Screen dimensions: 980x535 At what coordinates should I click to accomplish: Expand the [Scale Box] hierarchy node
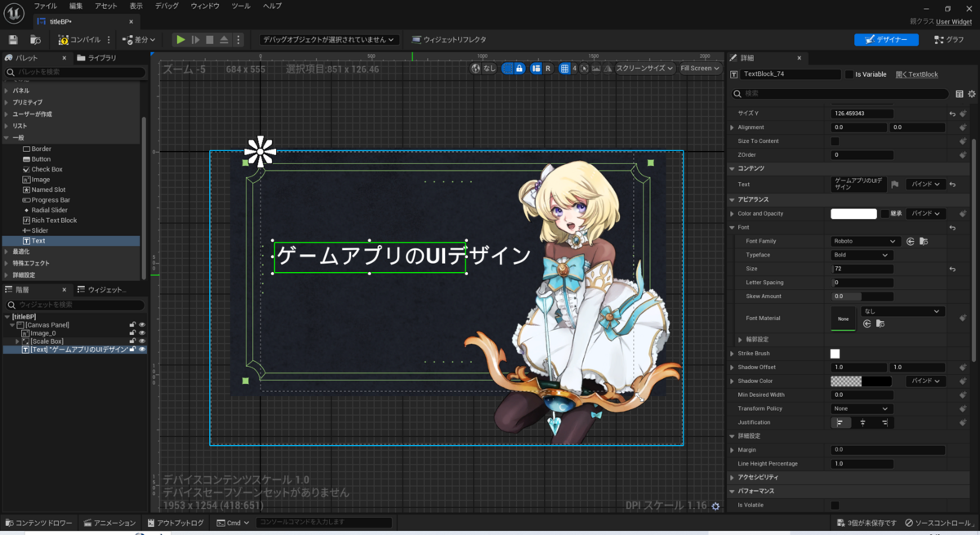click(16, 341)
